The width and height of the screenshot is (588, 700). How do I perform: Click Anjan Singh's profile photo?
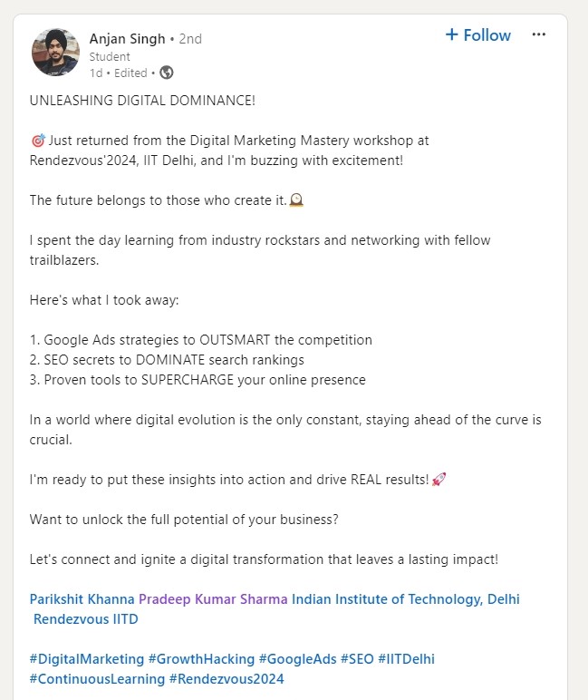click(55, 53)
